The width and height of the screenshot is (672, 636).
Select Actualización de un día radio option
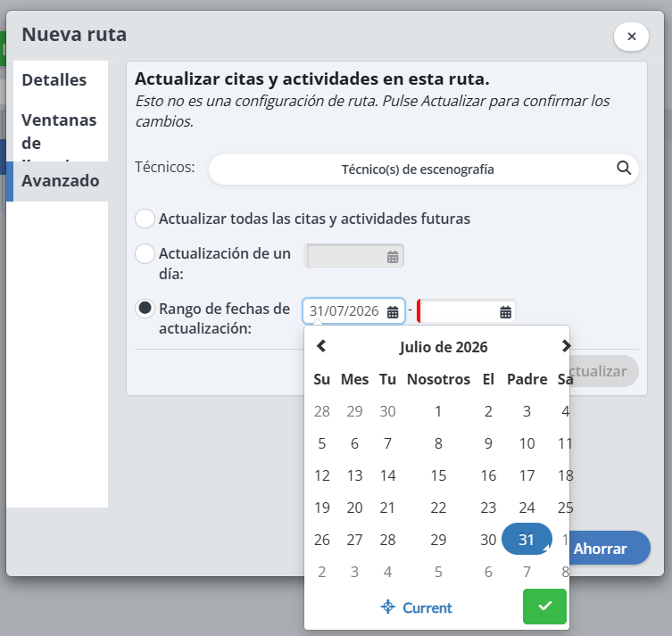pyautogui.click(x=145, y=253)
